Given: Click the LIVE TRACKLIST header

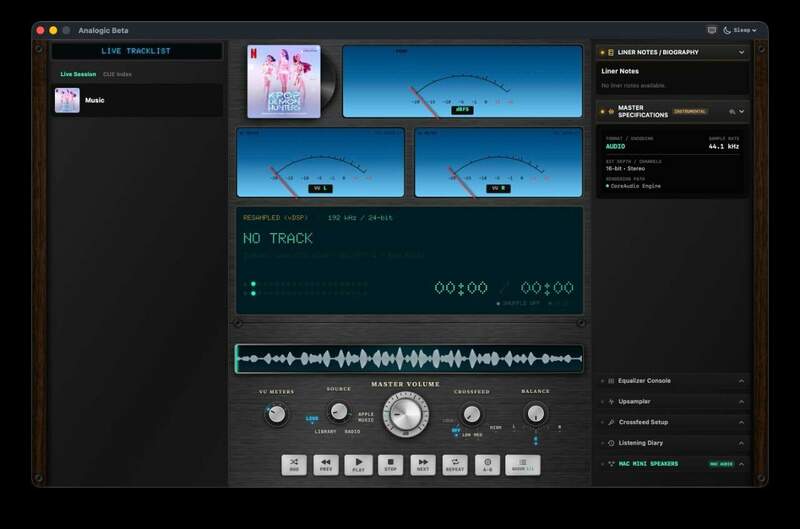Looking at the screenshot, I should [136, 51].
